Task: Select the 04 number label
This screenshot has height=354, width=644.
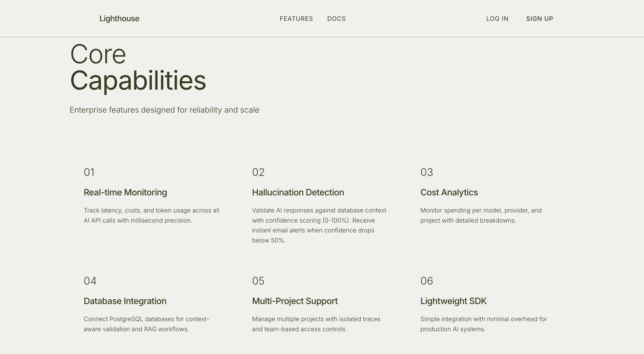Action: (90, 281)
